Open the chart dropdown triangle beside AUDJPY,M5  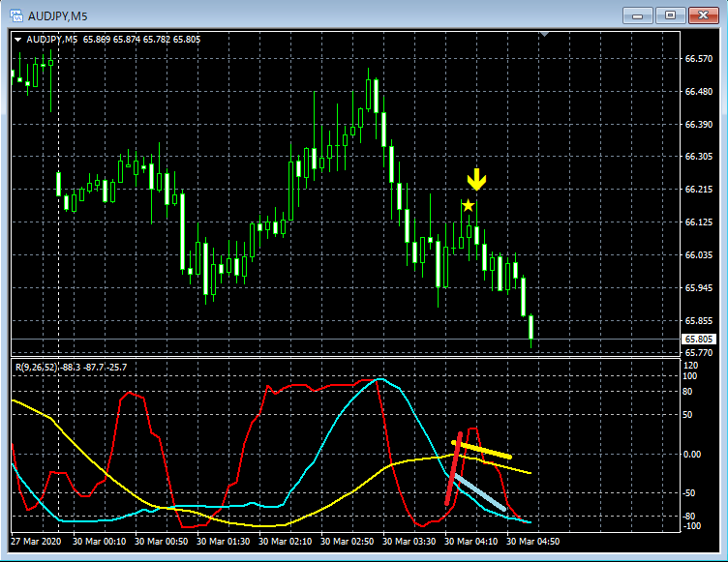click(17, 40)
